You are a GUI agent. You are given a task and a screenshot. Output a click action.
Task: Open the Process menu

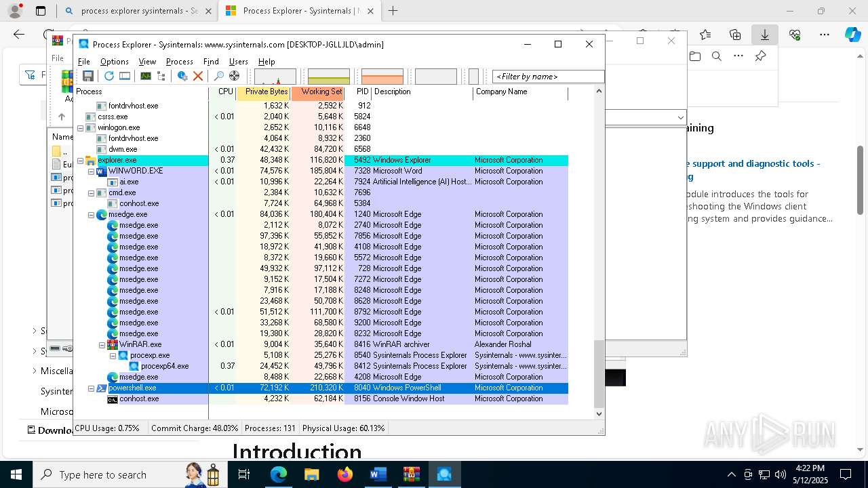click(180, 62)
